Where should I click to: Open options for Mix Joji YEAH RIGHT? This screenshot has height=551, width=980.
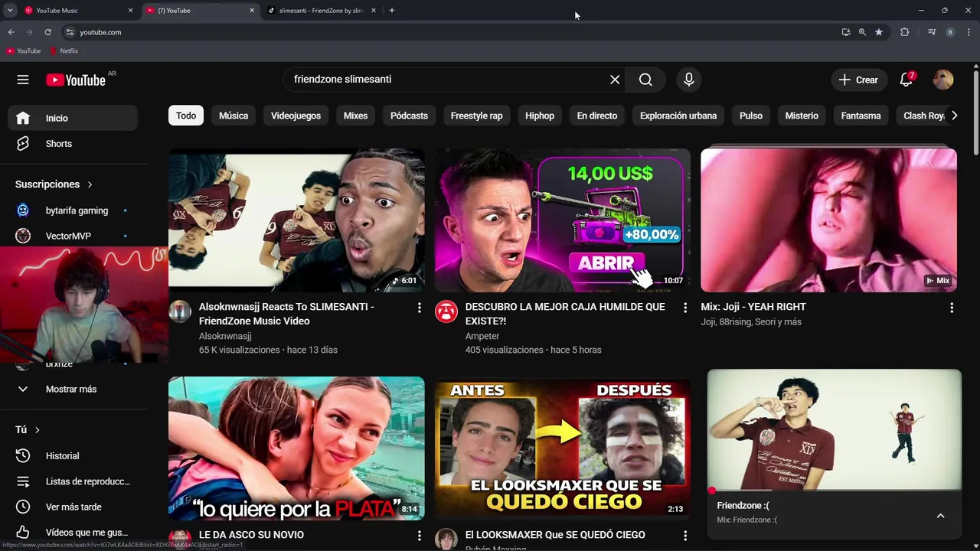pos(952,308)
